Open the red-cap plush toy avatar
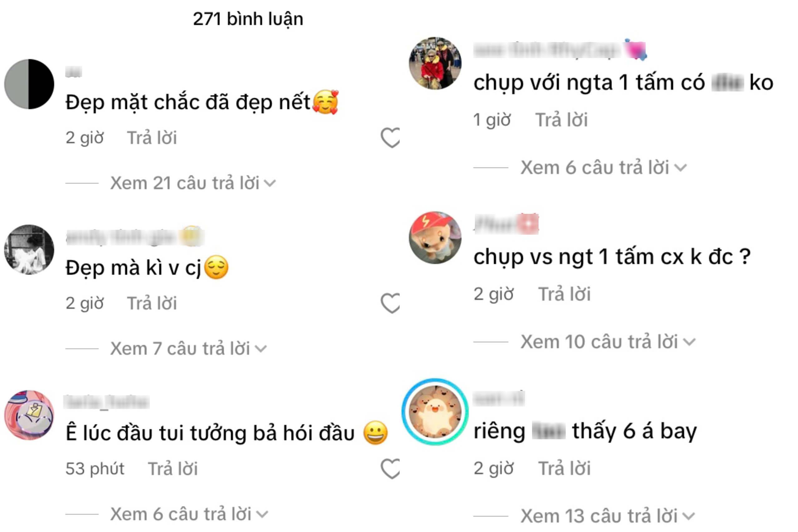This screenshot has height=532, width=798. tap(435, 238)
